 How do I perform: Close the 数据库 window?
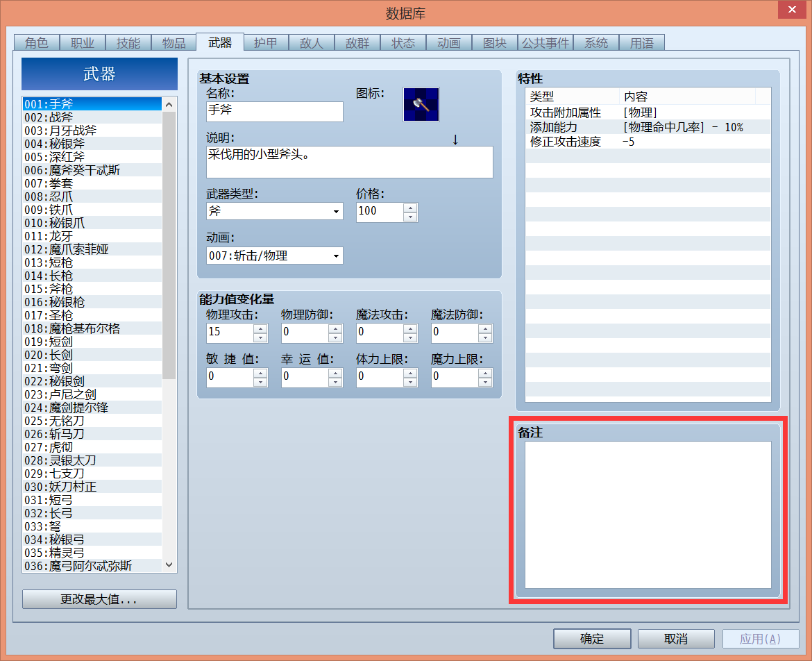(792, 9)
